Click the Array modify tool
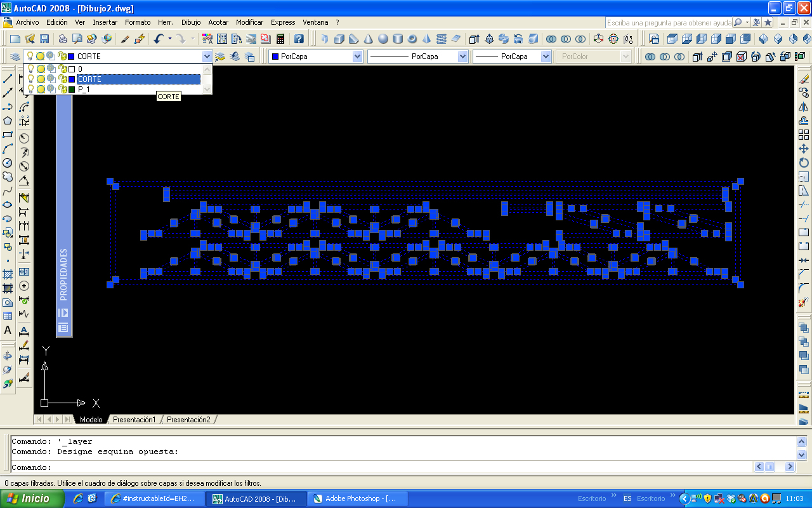 click(804, 135)
